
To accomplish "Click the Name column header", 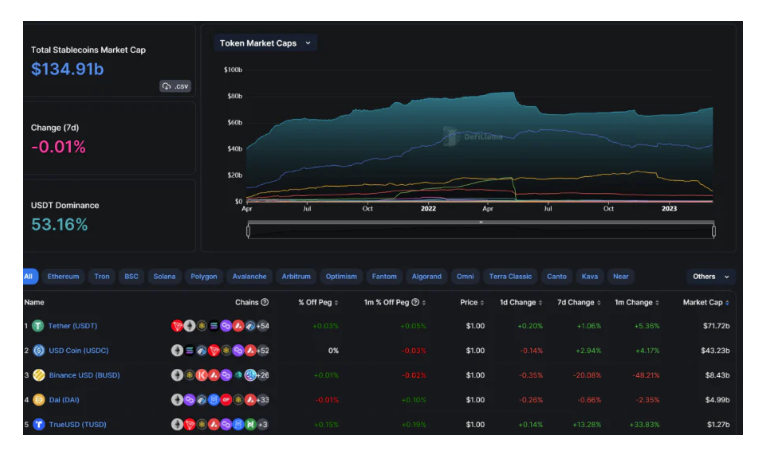I will (34, 302).
